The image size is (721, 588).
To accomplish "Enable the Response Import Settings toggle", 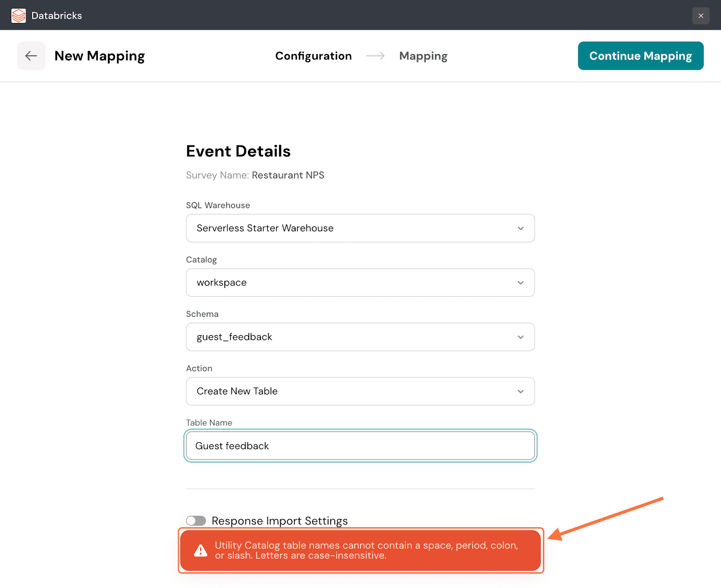I will (196, 521).
